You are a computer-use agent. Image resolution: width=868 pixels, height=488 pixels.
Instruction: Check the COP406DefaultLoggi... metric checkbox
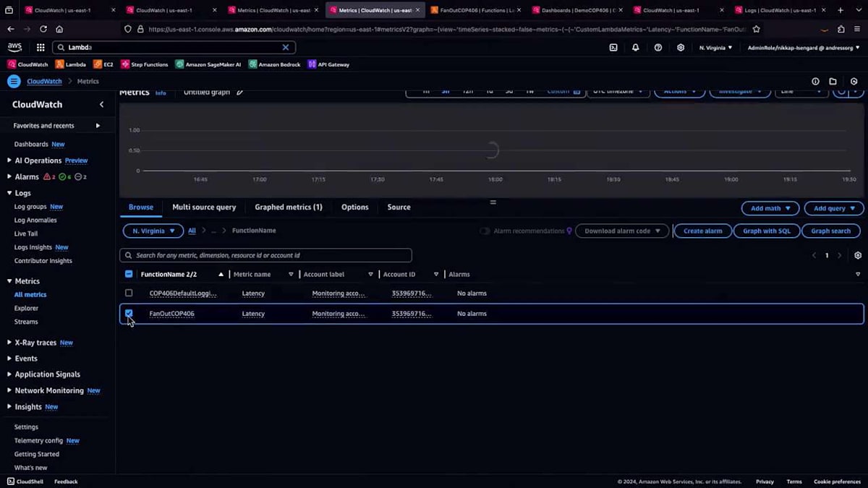(x=129, y=293)
